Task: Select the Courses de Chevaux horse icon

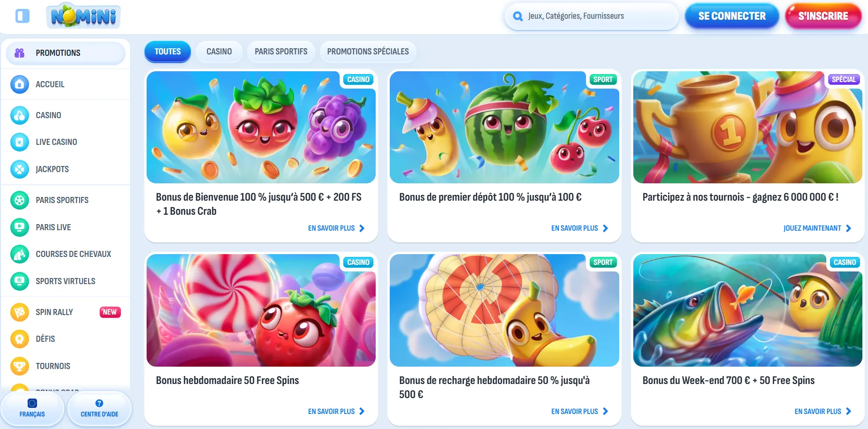Action: [x=20, y=254]
